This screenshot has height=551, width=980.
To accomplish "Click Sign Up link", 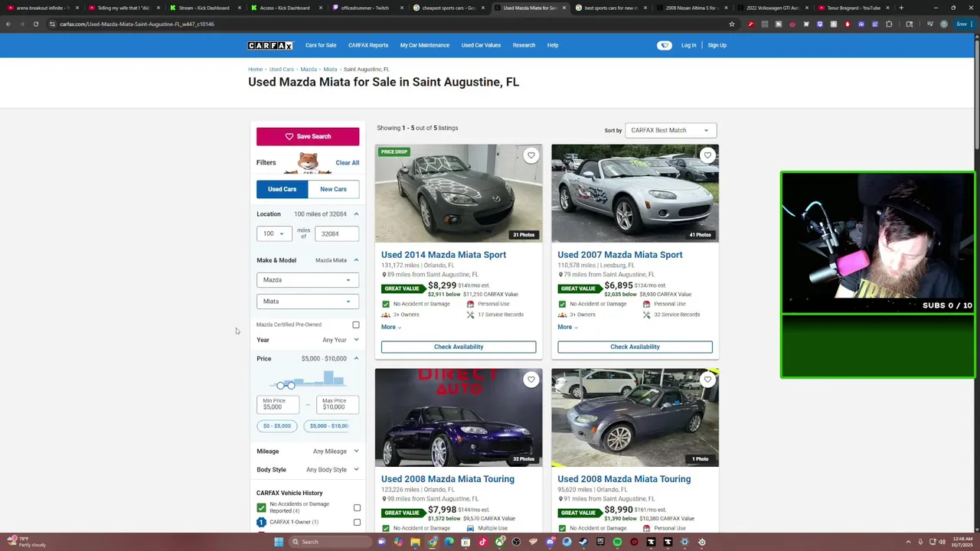I will 717,45.
